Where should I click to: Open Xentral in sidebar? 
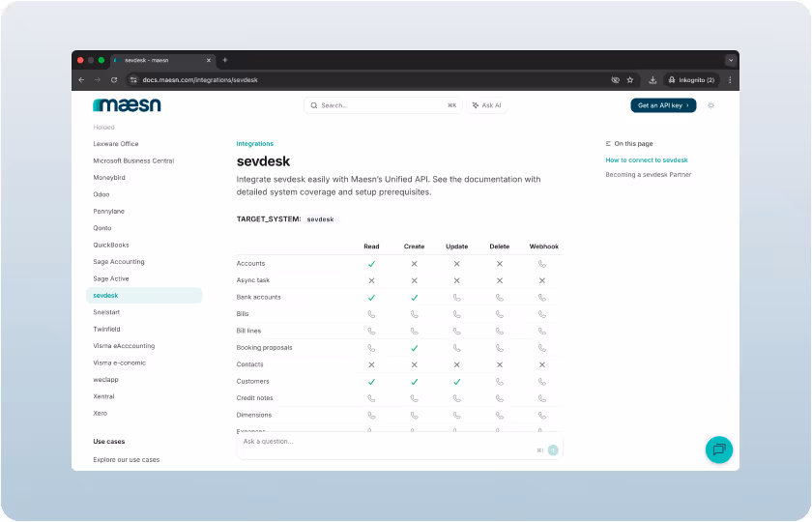pyautogui.click(x=103, y=396)
